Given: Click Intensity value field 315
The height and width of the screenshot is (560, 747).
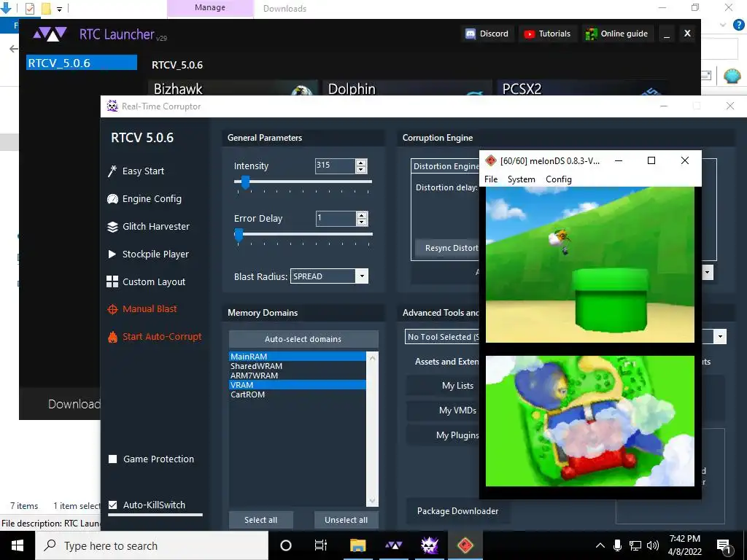Looking at the screenshot, I should point(336,166).
